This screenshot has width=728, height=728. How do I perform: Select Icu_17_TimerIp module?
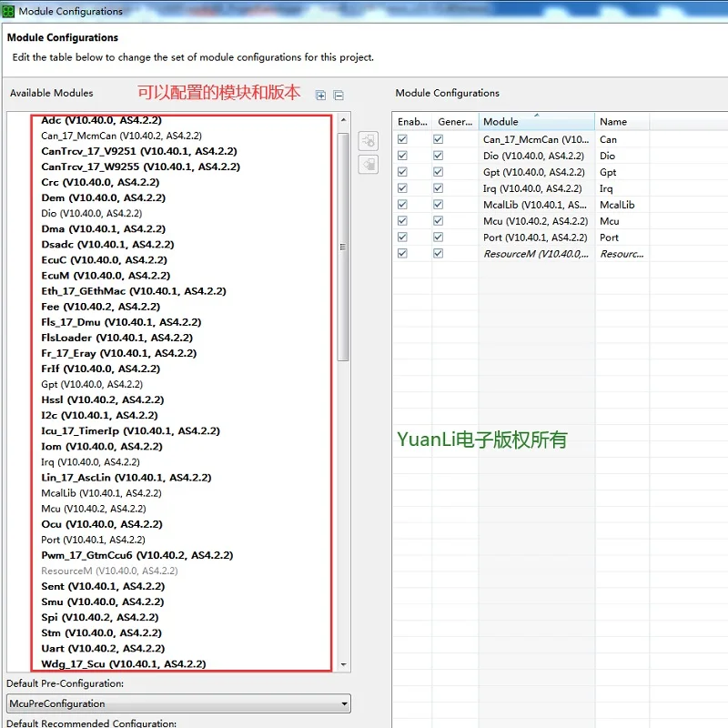click(130, 430)
